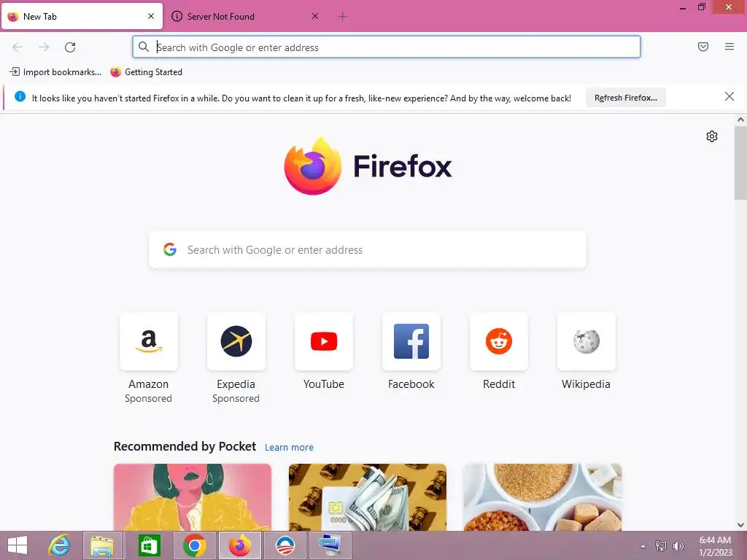
Task: Open File Explorer from taskbar
Action: [102, 545]
